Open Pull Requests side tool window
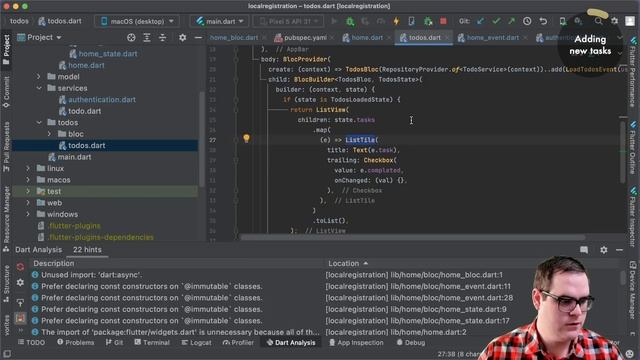Screen dimensions: 640x360 pos(6,147)
